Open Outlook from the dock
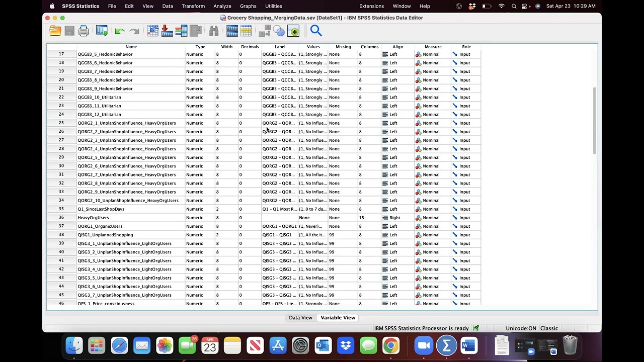 (x=323, y=345)
